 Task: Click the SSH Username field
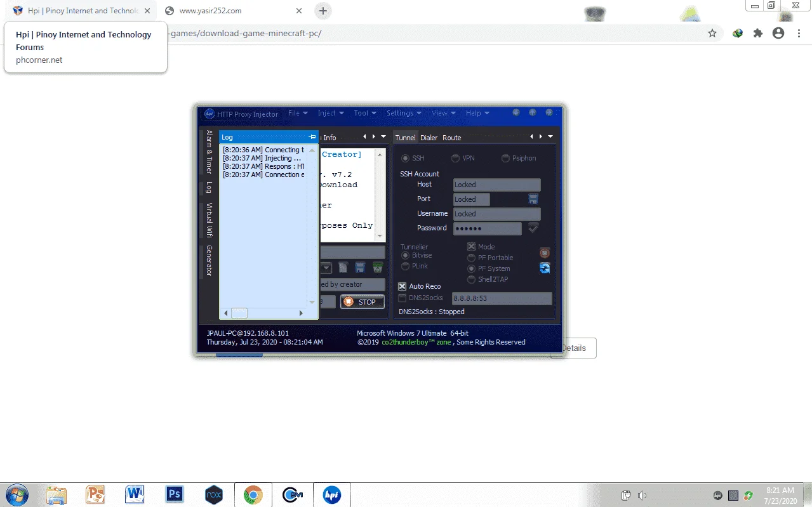(x=497, y=214)
